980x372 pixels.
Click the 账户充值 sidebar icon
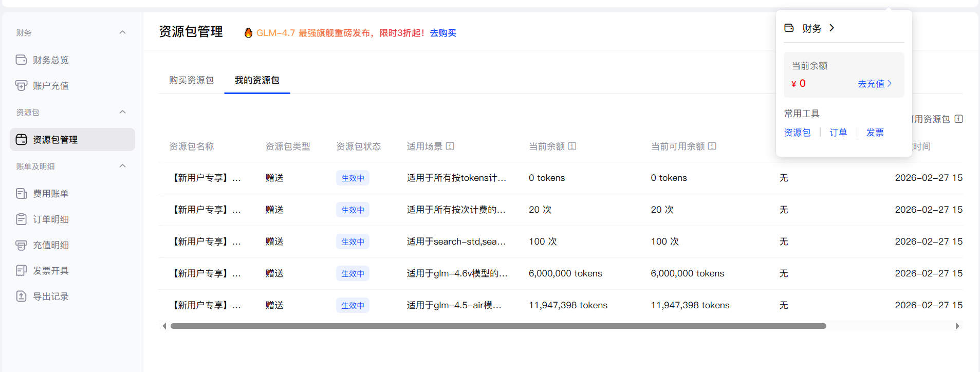click(21, 86)
